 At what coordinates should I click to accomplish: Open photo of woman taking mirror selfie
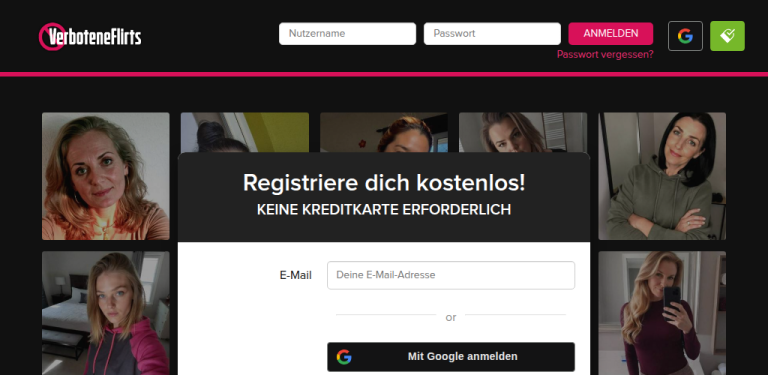[x=662, y=313]
